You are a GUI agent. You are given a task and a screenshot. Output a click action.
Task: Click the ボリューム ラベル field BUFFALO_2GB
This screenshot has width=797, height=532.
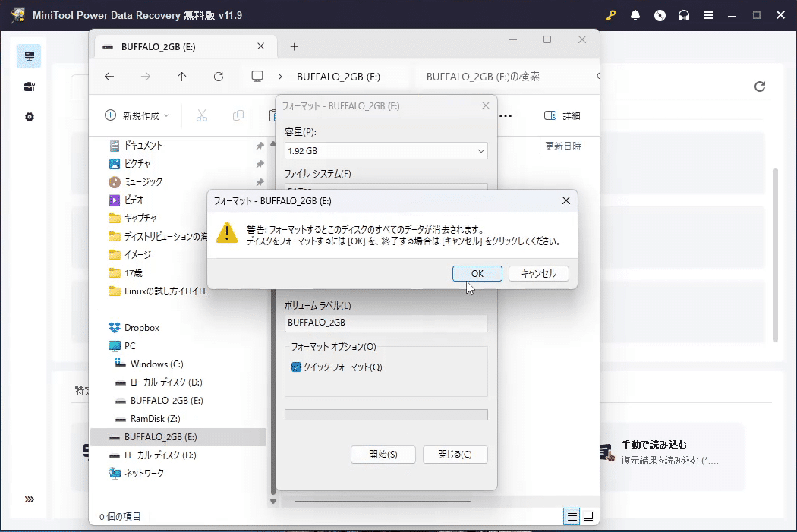(386, 323)
